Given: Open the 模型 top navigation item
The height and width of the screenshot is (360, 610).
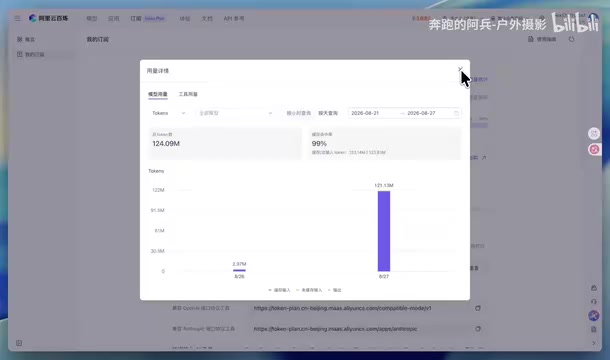Looking at the screenshot, I should point(91,19).
